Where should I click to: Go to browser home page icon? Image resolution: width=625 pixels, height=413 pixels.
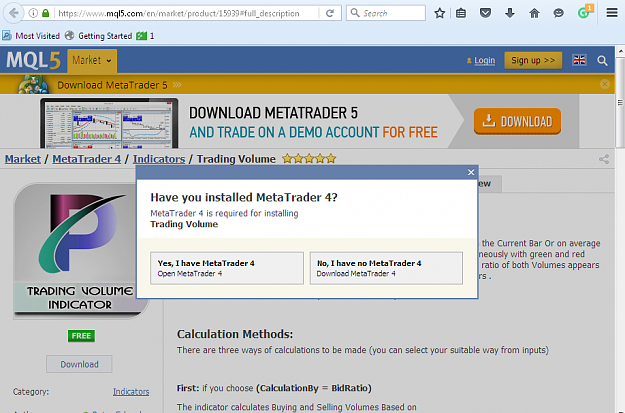(534, 13)
